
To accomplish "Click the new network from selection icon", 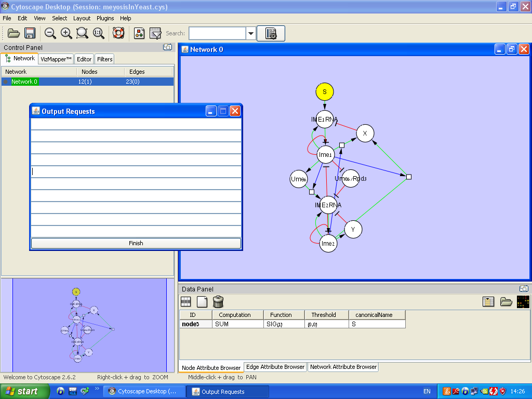I will pyautogui.click(x=155, y=33).
